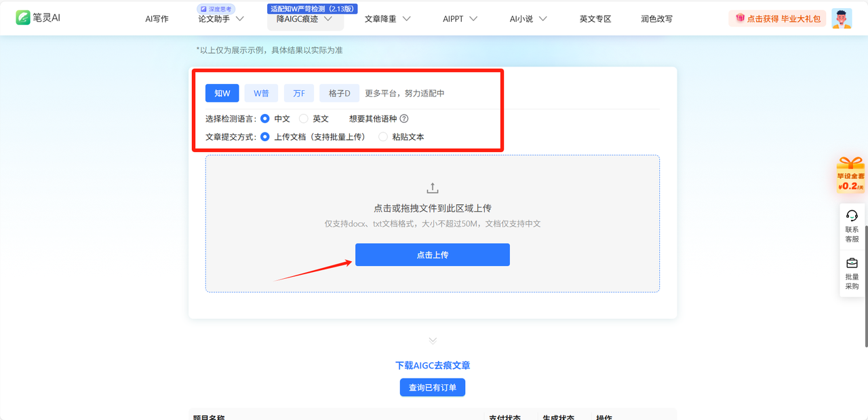Click the 仅支持docx、txt文档格式 hint text
868x420 pixels.
433,223
